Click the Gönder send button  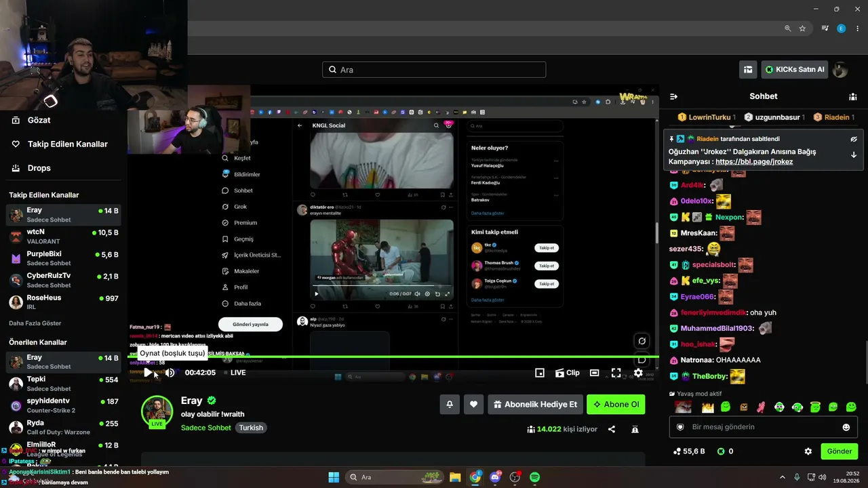[x=840, y=451]
